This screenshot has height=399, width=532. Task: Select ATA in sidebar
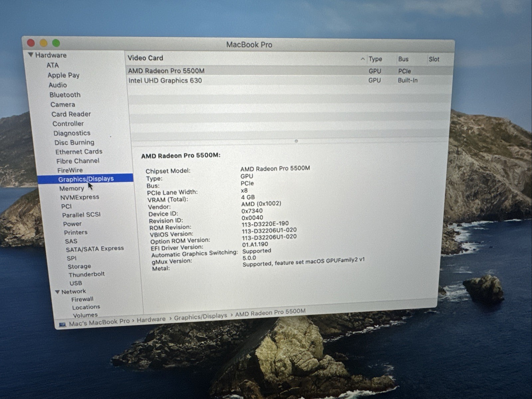53,65
